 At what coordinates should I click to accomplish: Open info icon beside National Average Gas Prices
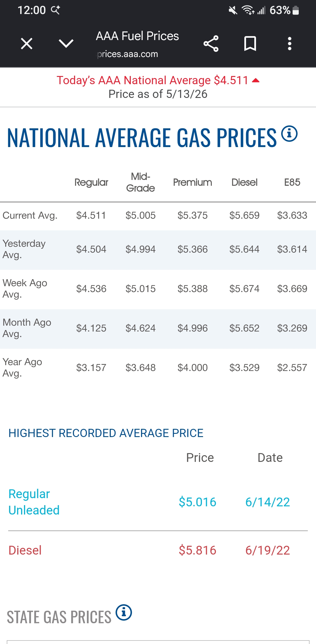coord(289,134)
